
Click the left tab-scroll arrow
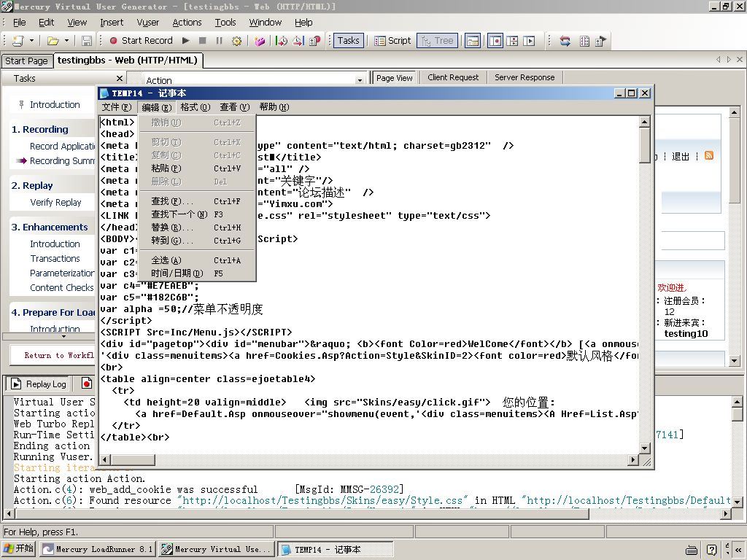pyautogui.click(x=719, y=60)
